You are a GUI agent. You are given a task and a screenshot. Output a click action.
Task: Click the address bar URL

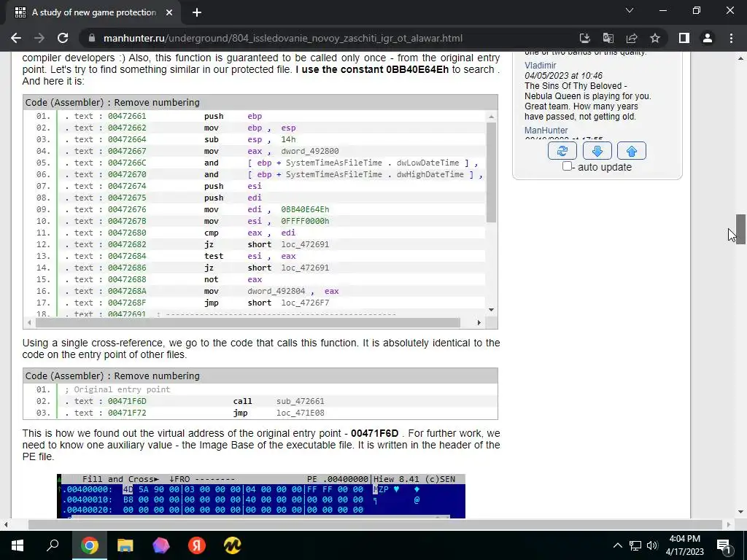coord(282,38)
